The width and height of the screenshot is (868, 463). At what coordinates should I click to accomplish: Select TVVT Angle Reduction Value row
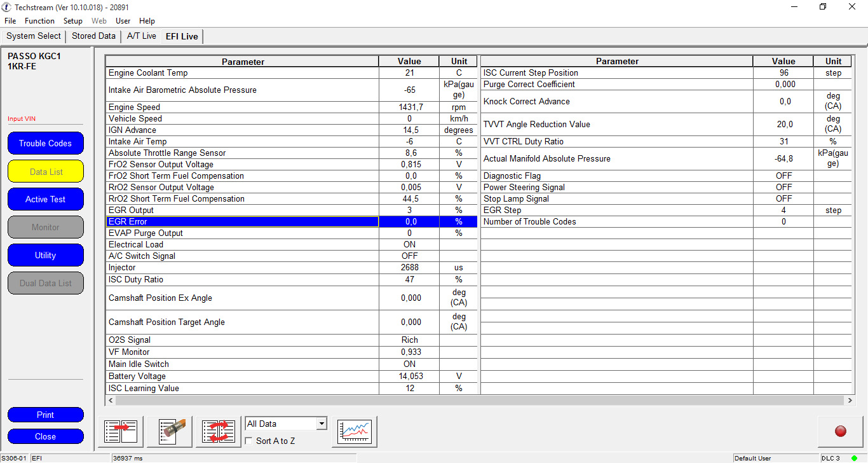(x=667, y=125)
